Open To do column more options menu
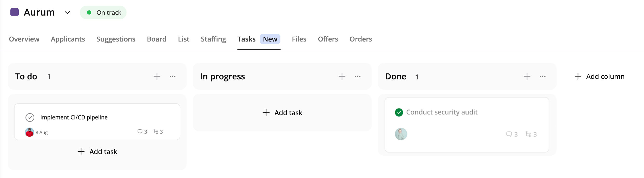644x178 pixels. pos(173,76)
